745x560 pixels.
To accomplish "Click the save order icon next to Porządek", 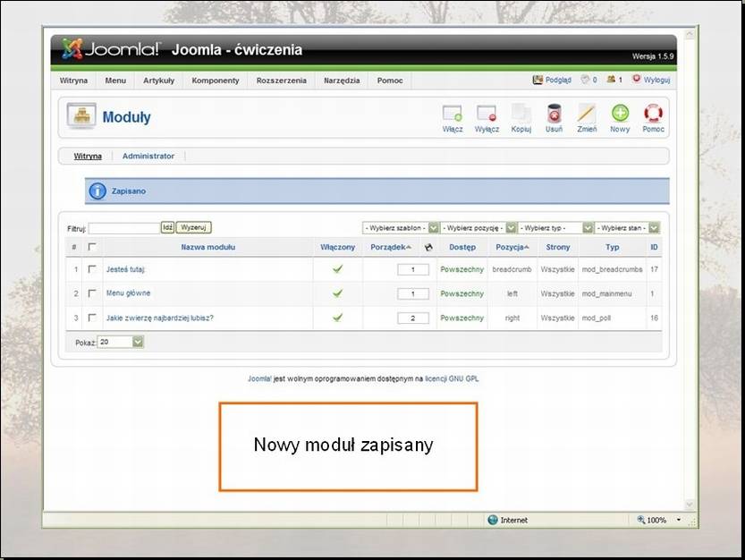I will [x=428, y=247].
